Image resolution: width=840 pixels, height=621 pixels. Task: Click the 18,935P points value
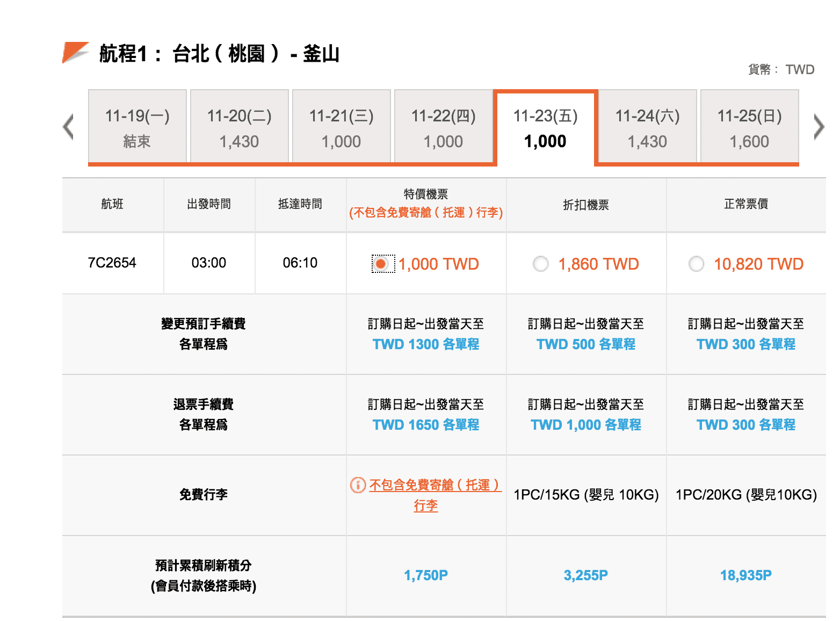746,575
